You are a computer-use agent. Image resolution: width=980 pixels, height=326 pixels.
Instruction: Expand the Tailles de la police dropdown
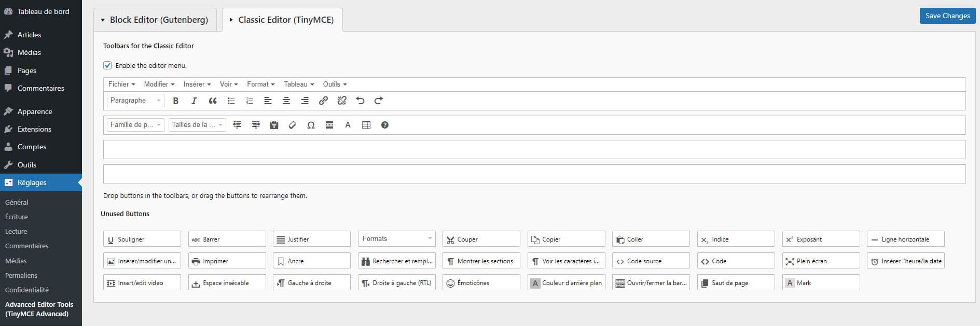pyautogui.click(x=197, y=125)
